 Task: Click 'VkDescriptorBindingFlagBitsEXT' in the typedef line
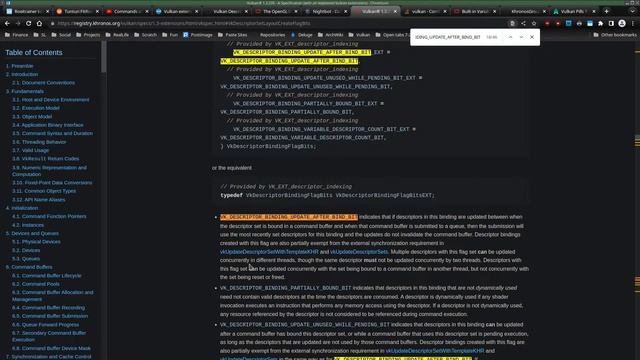pos(385,196)
